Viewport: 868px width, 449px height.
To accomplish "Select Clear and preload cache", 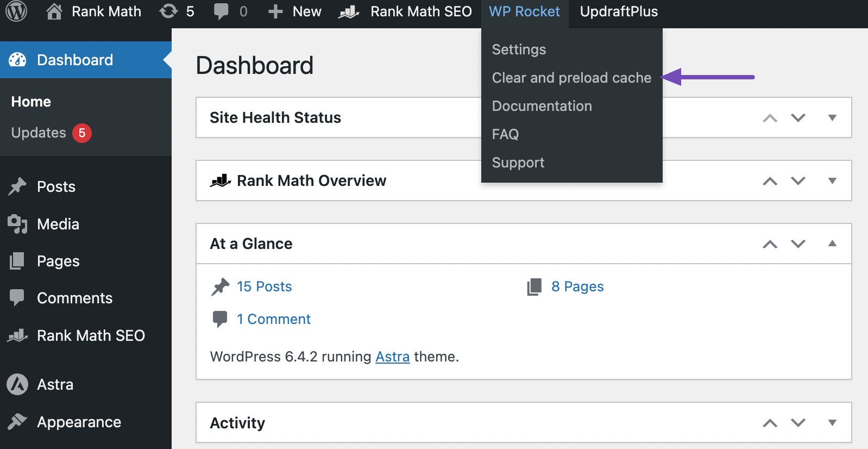I will point(571,78).
